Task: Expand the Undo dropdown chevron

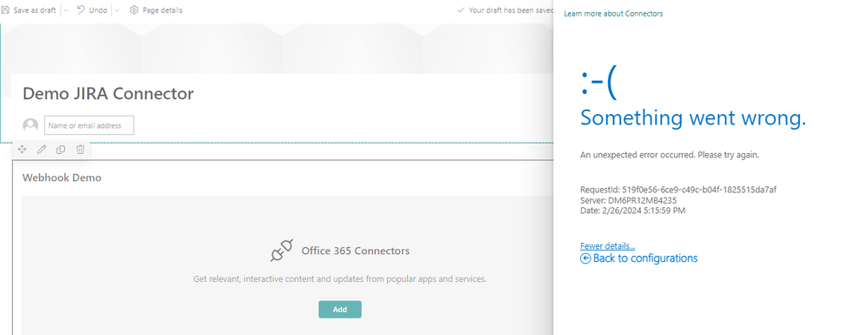Action: [117, 10]
